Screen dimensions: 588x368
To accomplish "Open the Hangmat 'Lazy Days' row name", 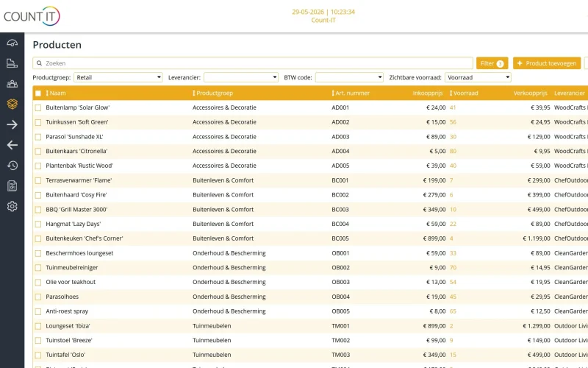I will click(73, 224).
